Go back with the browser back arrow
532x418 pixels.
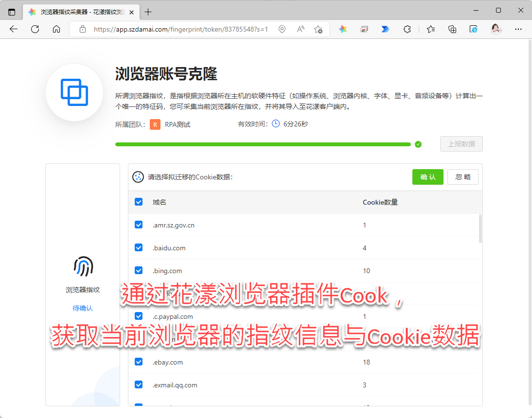coord(14,29)
